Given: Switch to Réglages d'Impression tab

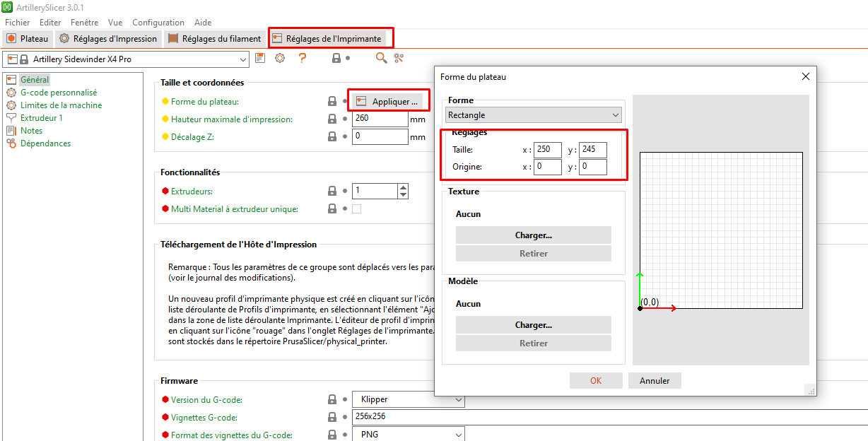Looking at the screenshot, I should pyautogui.click(x=109, y=39).
